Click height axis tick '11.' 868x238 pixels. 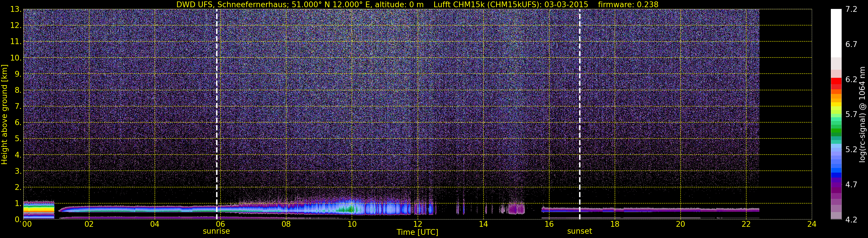(x=16, y=41)
